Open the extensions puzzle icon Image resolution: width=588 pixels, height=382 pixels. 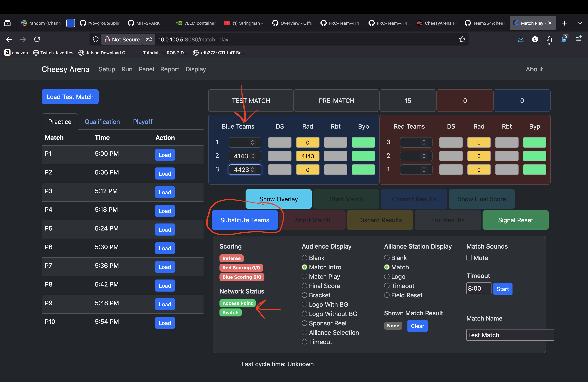pyautogui.click(x=549, y=39)
